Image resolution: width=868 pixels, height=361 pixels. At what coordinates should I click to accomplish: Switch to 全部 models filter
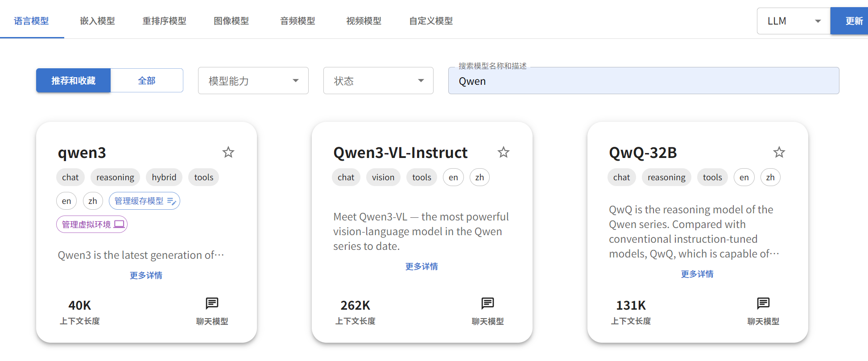147,80
